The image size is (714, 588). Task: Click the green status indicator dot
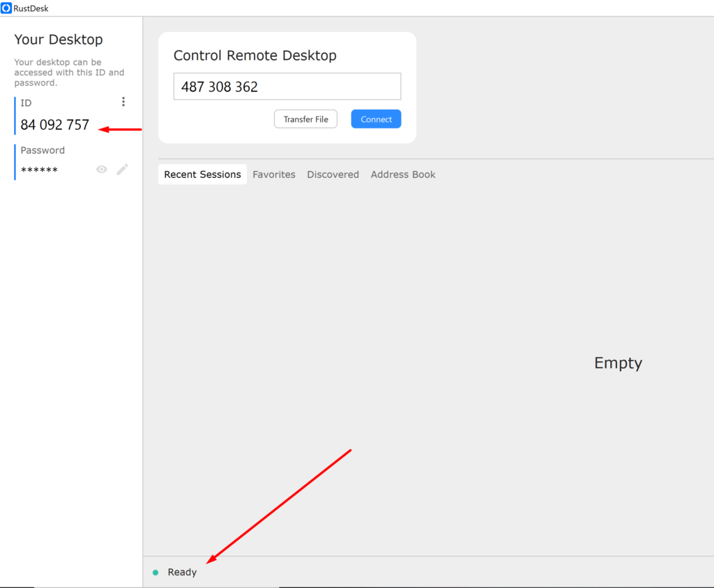tap(155, 573)
